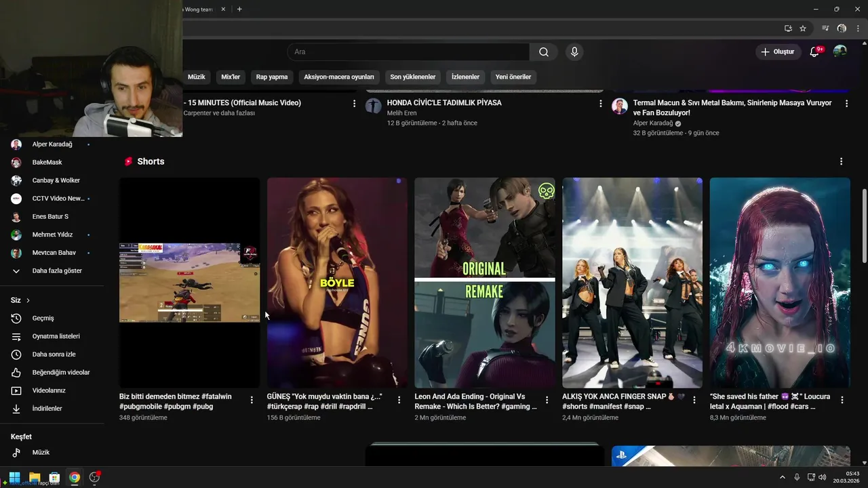Open a new browser tab
The image size is (868, 488).
click(x=239, y=9)
